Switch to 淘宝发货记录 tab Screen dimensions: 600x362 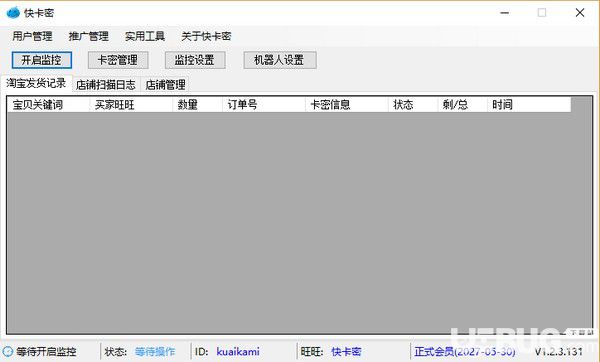(36, 83)
